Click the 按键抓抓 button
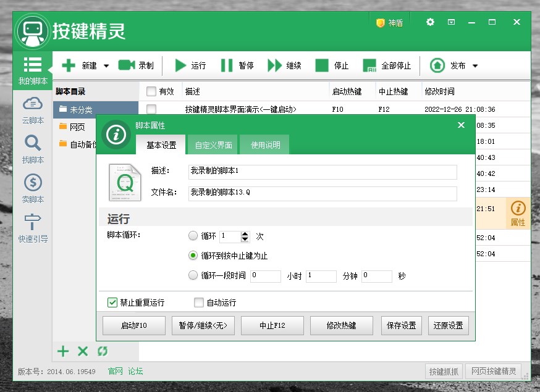This screenshot has width=540, height=392. 444,372
